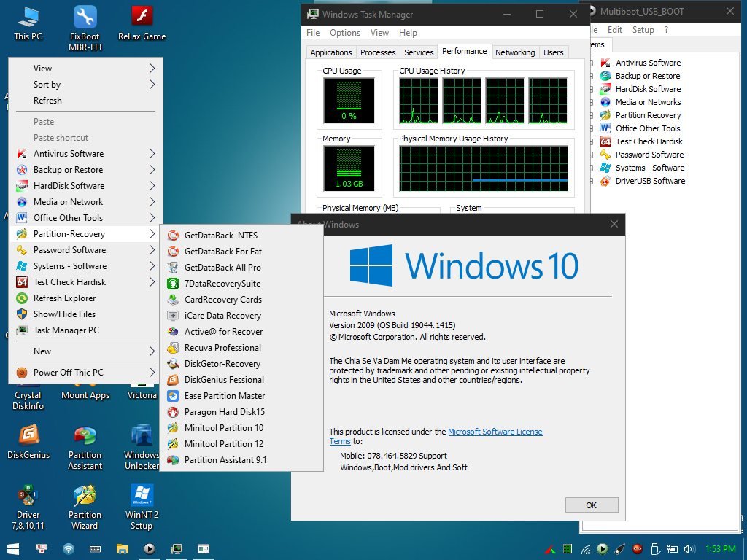Choose Refresh in desktop context menu
Screen dimensions: 747x560
pyautogui.click(x=86, y=101)
